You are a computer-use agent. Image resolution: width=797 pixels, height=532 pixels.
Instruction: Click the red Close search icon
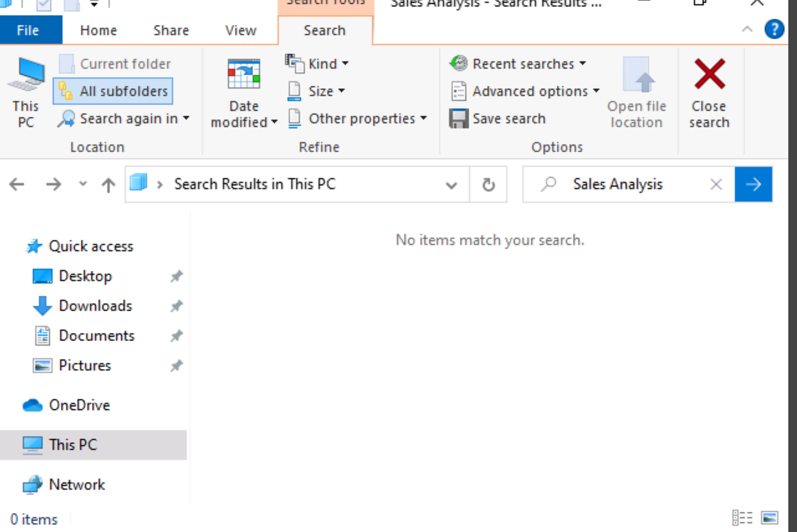pyautogui.click(x=710, y=75)
